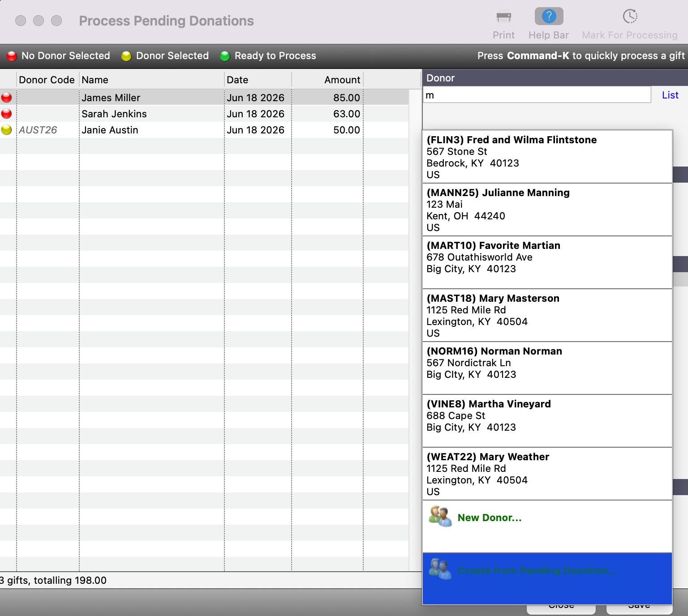Select the Sarah Jenkins row name
Viewport: 688px width, 616px height.
coord(114,114)
